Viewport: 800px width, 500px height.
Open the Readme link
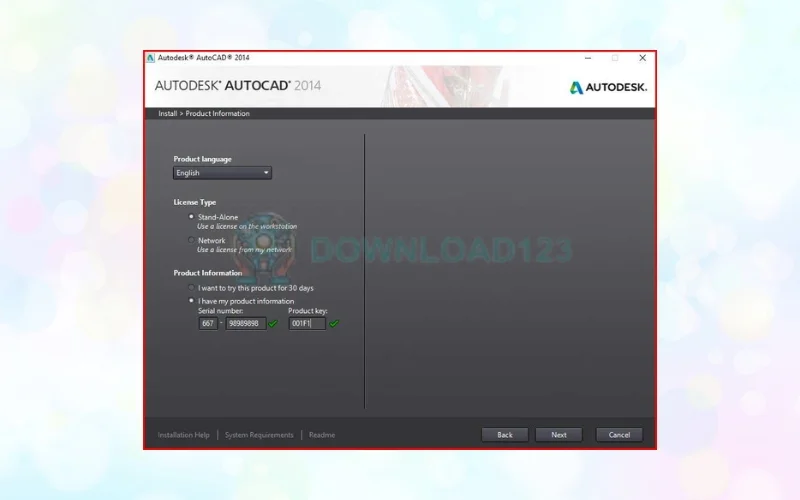[x=322, y=435]
